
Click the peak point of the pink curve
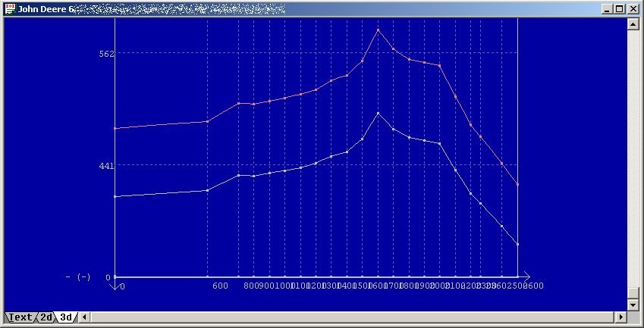coord(379,30)
